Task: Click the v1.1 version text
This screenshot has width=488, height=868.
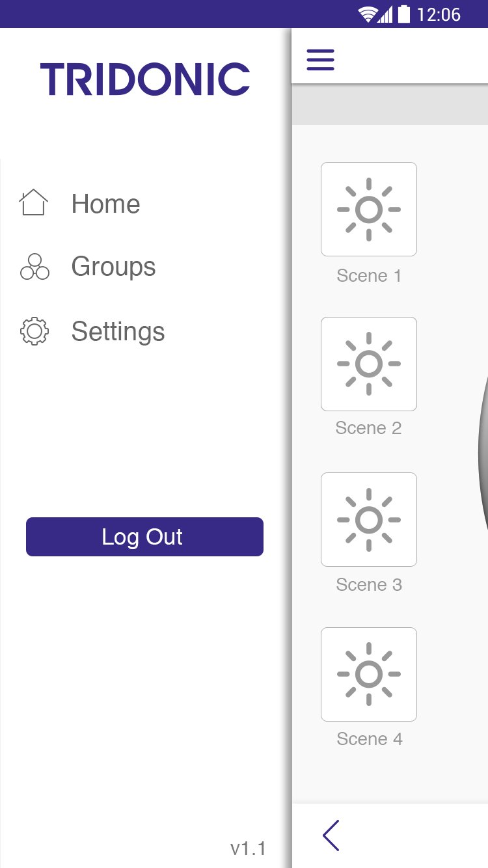Action: tap(248, 848)
